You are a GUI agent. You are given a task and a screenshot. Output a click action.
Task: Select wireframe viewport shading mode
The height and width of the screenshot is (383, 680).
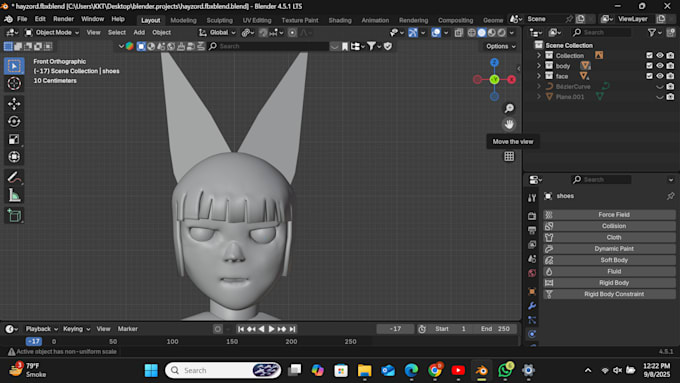[x=471, y=33]
